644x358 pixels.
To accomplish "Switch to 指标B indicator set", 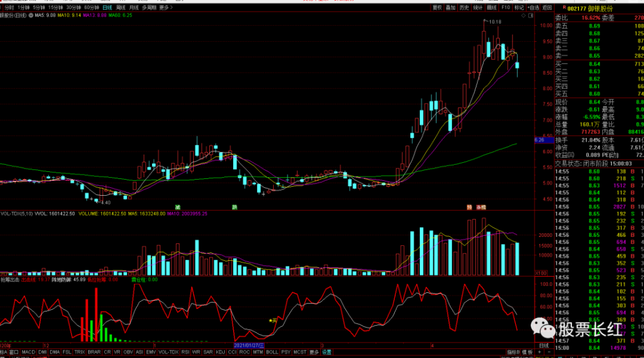I will tap(513, 352).
